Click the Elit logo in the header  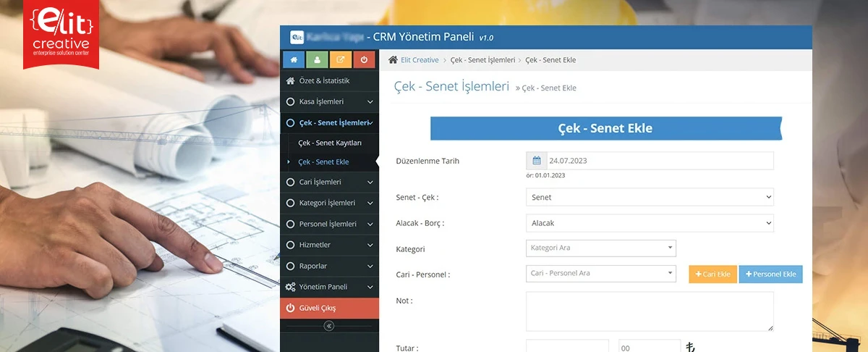coord(296,37)
